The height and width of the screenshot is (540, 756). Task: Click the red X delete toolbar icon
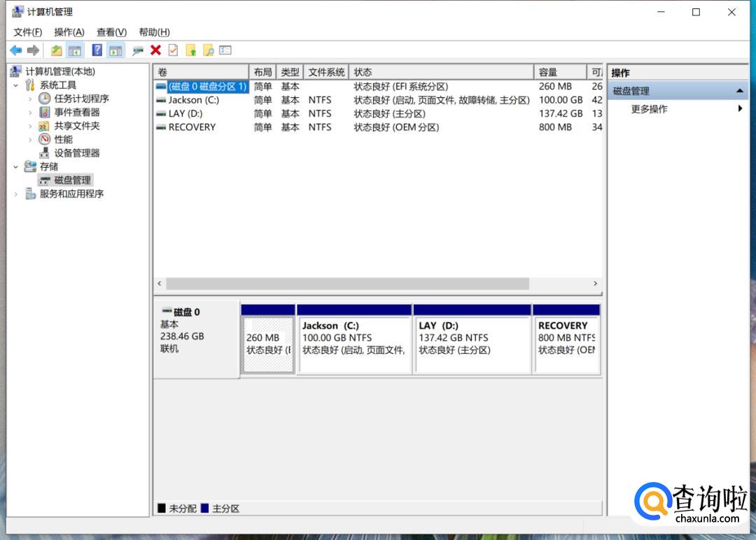pyautogui.click(x=155, y=50)
